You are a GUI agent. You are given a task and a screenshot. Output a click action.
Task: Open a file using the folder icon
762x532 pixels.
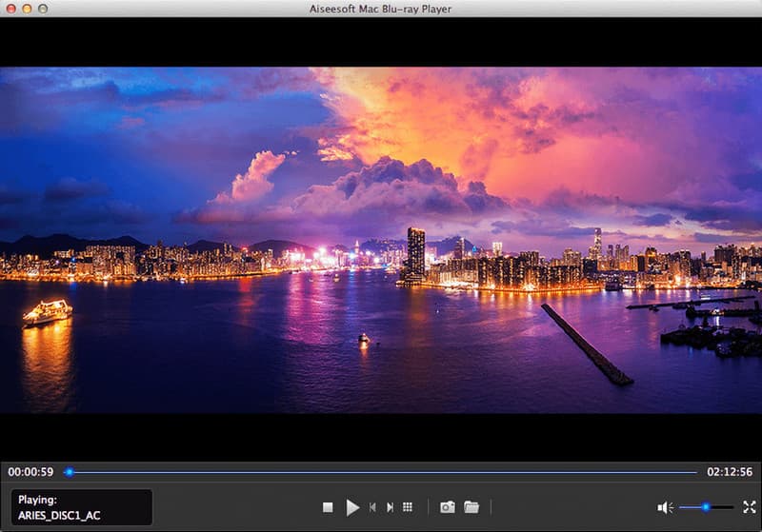pyautogui.click(x=471, y=507)
